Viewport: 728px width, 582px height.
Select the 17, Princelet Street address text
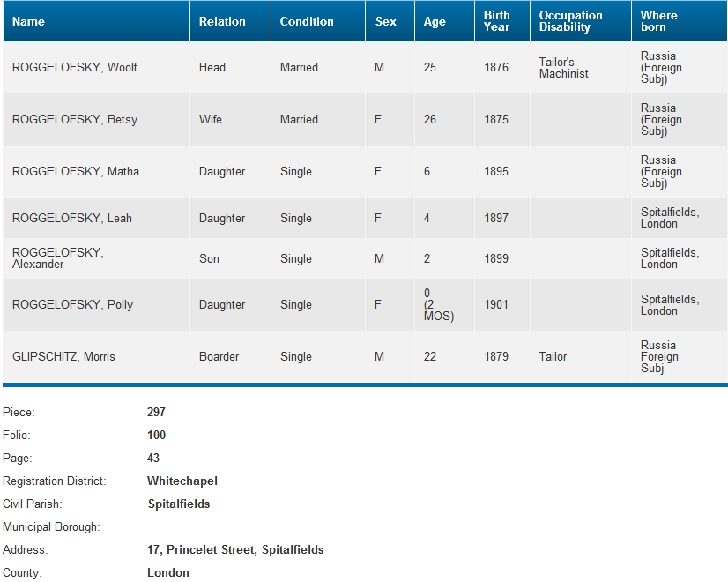pos(235,550)
